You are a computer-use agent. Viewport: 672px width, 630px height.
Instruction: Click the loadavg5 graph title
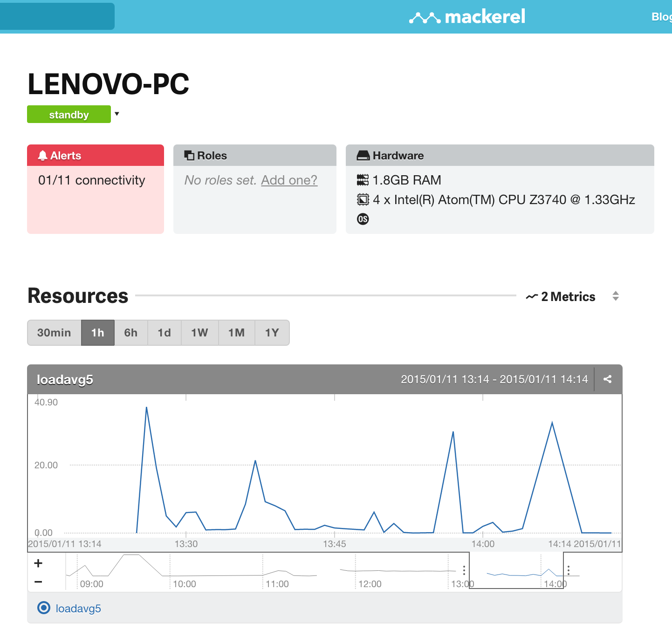click(x=65, y=380)
